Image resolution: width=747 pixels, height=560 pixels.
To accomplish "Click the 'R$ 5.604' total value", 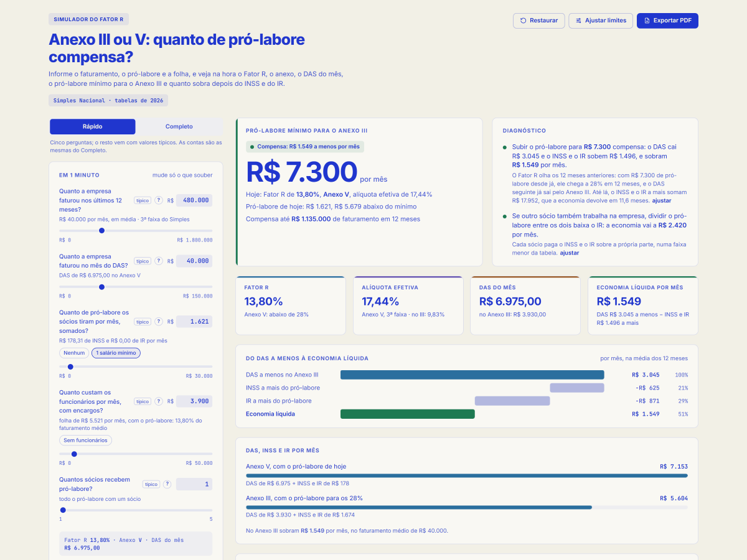I will point(674,498).
